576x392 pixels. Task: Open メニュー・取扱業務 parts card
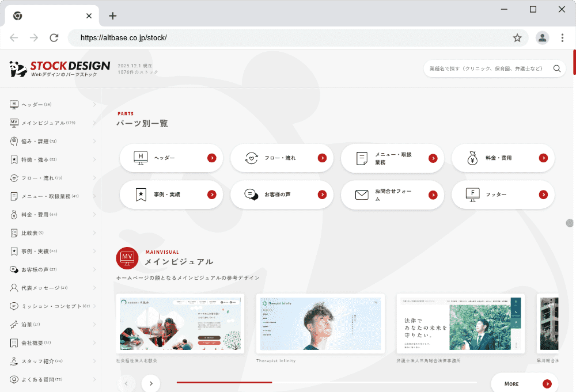(x=392, y=158)
